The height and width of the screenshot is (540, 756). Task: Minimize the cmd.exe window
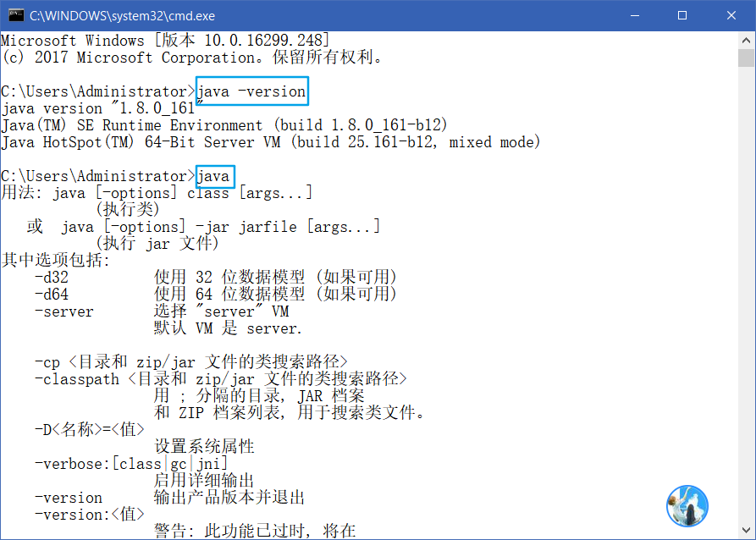click(635, 15)
